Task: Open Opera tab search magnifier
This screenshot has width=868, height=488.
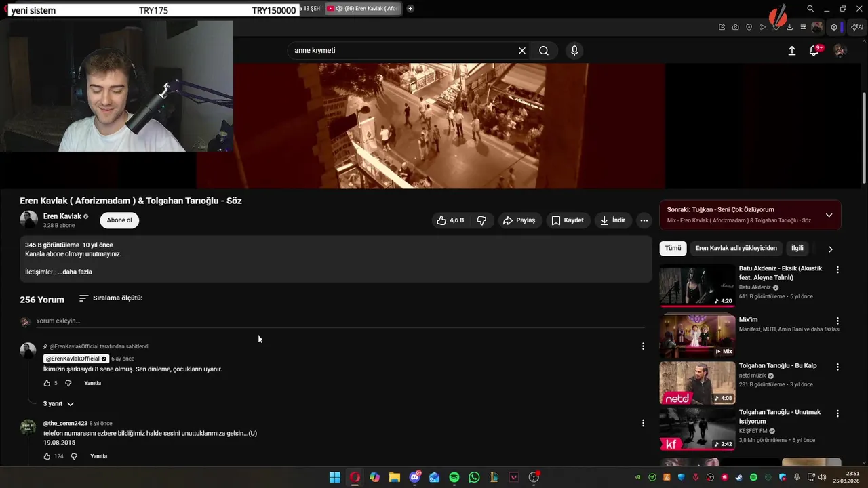Action: click(810, 9)
